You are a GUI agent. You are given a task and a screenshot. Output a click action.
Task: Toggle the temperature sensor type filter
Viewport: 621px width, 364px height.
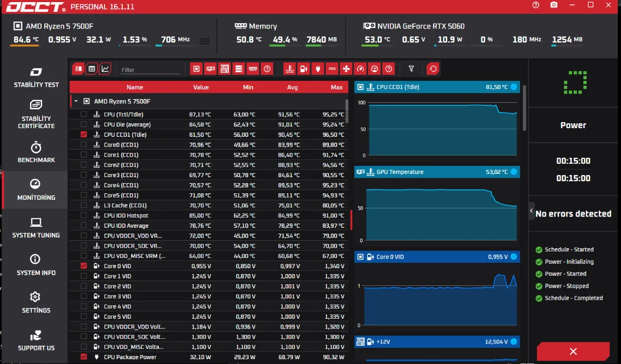coord(290,69)
